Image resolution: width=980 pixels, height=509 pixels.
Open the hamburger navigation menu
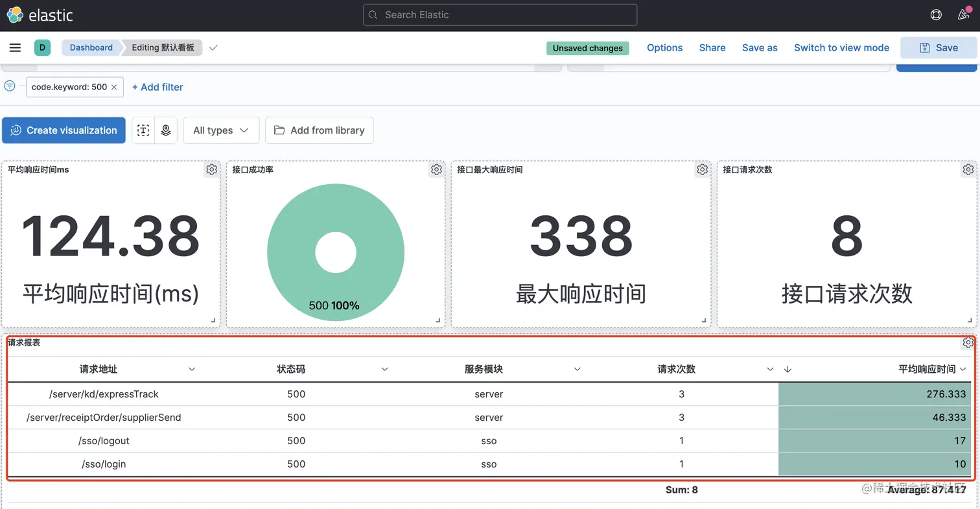click(15, 47)
